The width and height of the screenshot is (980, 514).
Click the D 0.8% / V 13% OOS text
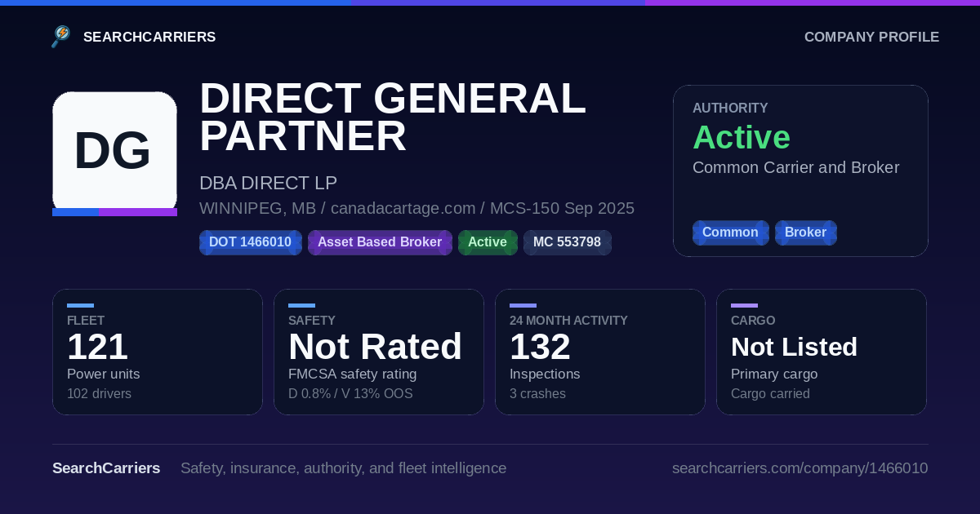click(x=350, y=393)
